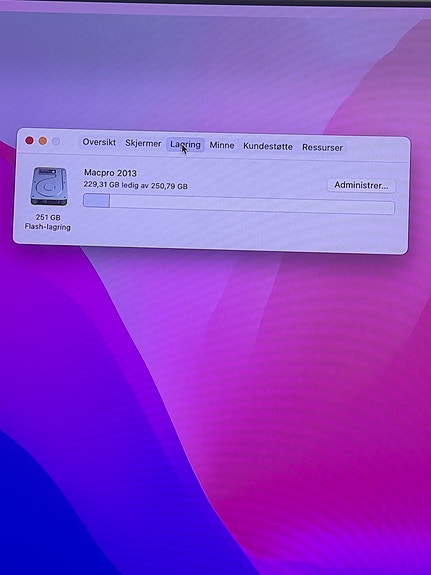Click the free portion of storage bar
431x575 pixels.
(x=252, y=204)
